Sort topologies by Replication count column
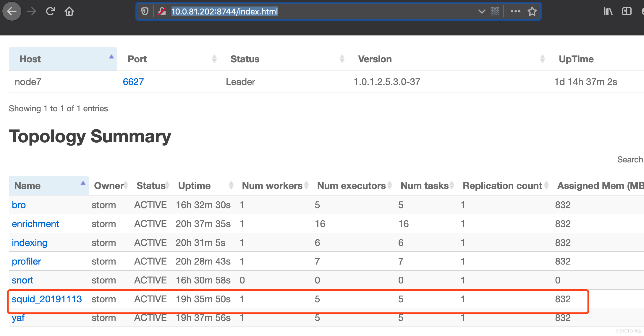The height and width of the screenshot is (336, 644). pyautogui.click(x=504, y=185)
